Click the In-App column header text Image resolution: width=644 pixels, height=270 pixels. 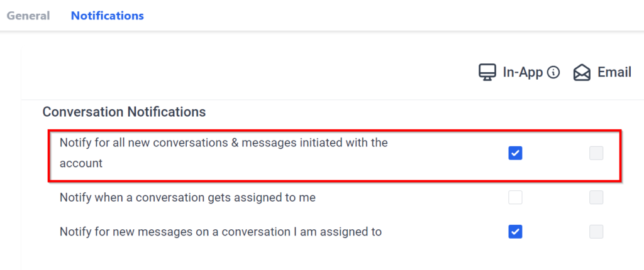click(523, 73)
